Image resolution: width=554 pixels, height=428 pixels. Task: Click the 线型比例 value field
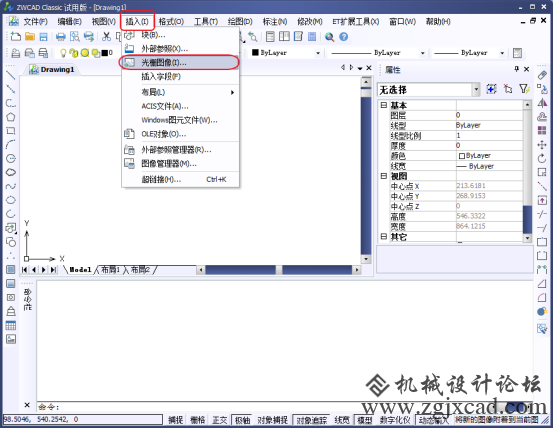pyautogui.click(x=489, y=135)
